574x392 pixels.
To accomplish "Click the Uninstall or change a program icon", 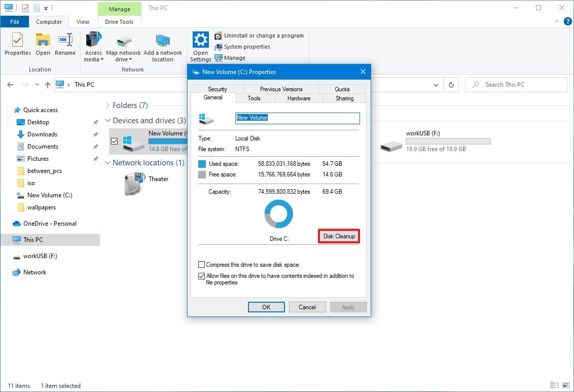I will [x=218, y=35].
